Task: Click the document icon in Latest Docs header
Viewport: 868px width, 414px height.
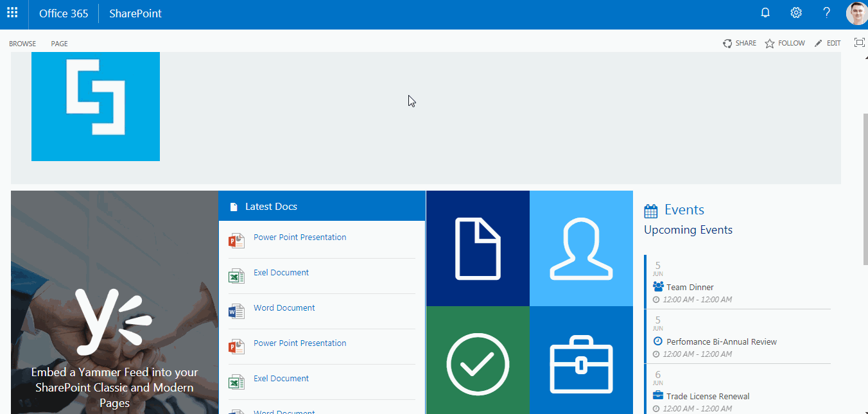Action: coord(232,206)
